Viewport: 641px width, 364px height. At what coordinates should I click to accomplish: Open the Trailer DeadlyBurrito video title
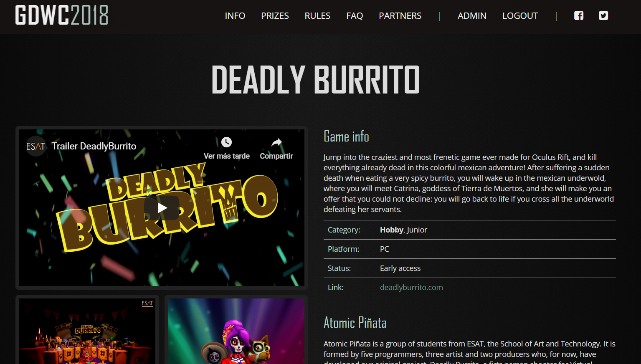click(x=94, y=146)
